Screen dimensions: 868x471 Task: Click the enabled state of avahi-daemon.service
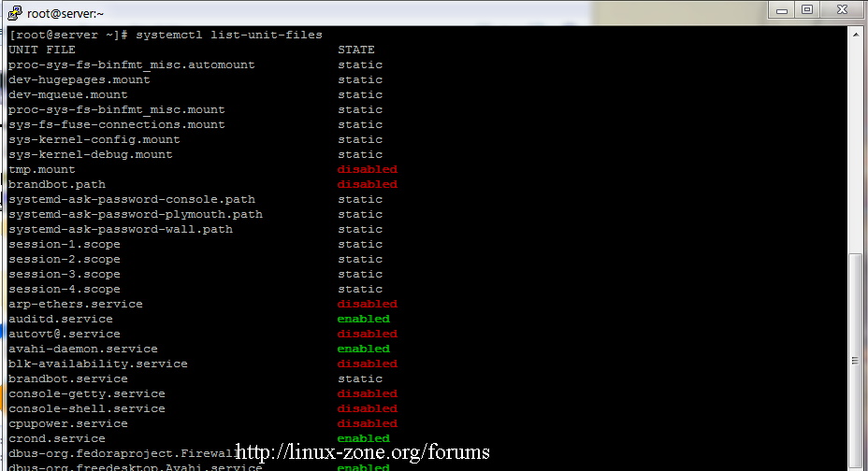pyautogui.click(x=363, y=349)
